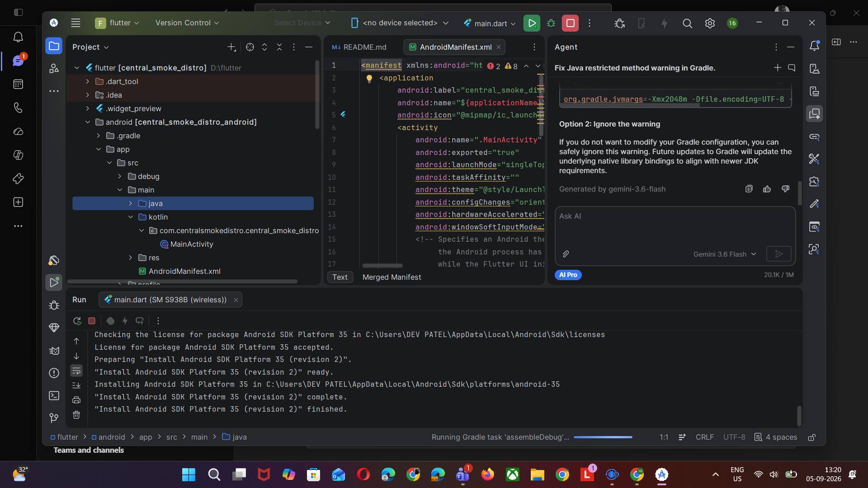Open Search Everywhere magnifier icon

(687, 23)
